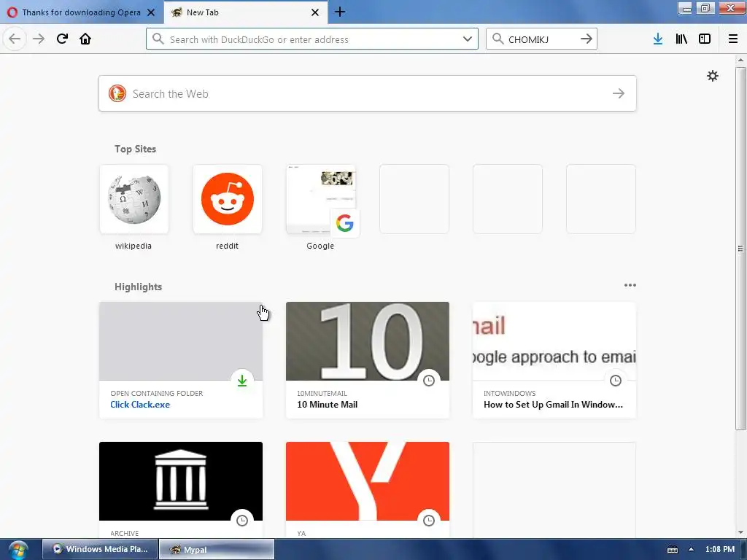
Task: Open the Library bookshelf icon
Action: 681,39
